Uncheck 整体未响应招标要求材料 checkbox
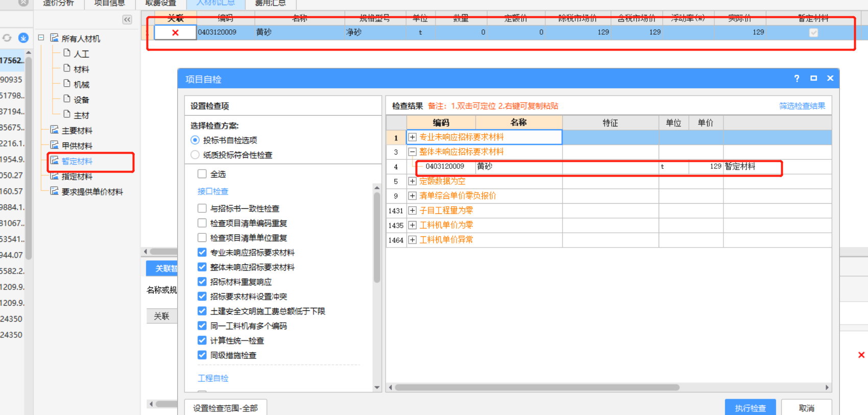The width and height of the screenshot is (868, 415). point(202,267)
